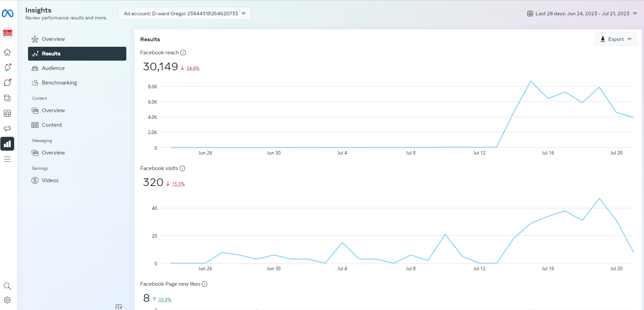Viewport: 644px width, 310px height.
Task: Click the Search magnifier icon
Action: coord(7,286)
